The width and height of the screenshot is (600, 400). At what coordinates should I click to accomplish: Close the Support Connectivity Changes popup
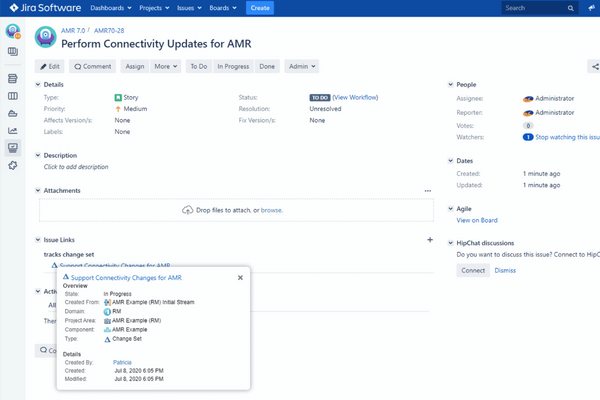coord(240,278)
